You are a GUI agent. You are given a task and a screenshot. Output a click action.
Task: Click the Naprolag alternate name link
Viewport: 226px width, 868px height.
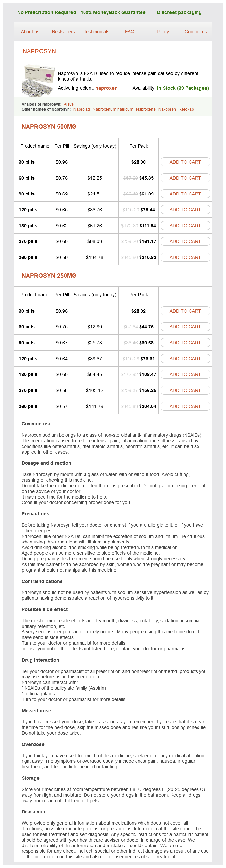coord(82,109)
